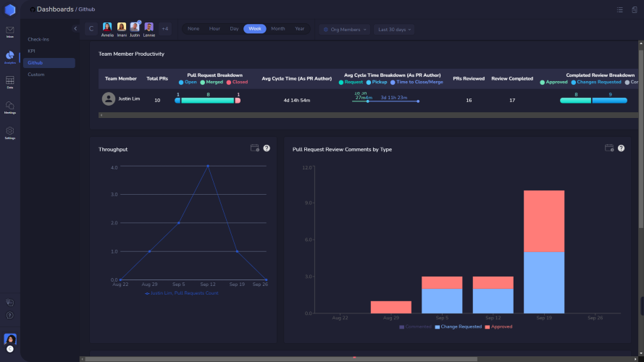Open the user profile avatar at the bottom left
The image size is (644, 362).
point(10,339)
